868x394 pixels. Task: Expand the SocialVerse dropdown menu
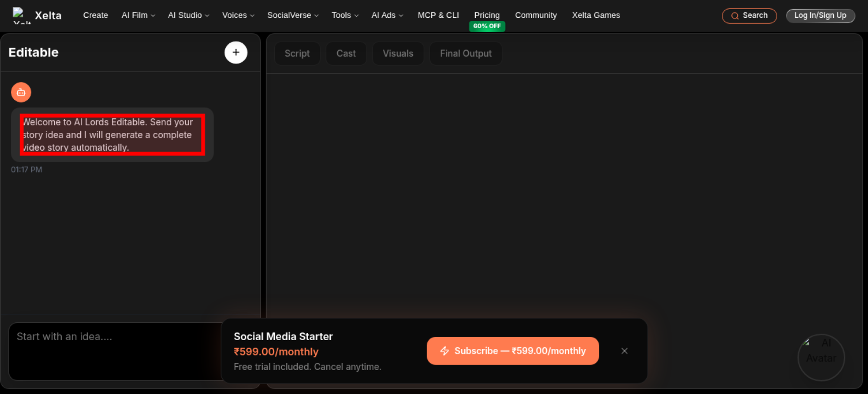pos(293,15)
